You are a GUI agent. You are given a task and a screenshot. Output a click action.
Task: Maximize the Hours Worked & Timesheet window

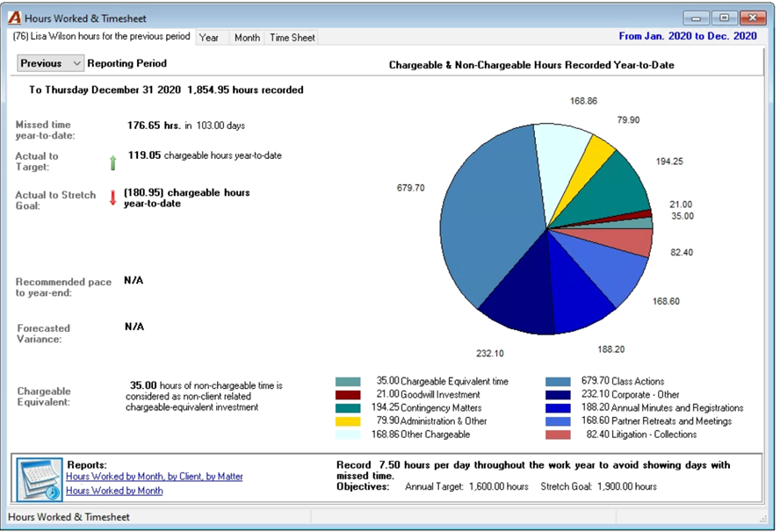[x=724, y=18]
